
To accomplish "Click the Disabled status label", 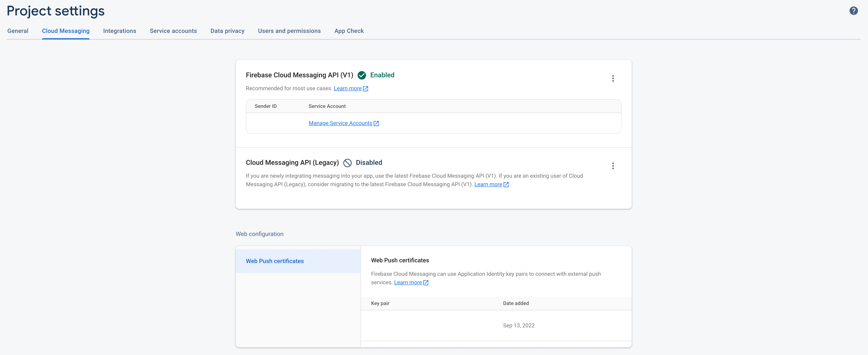I will [369, 162].
